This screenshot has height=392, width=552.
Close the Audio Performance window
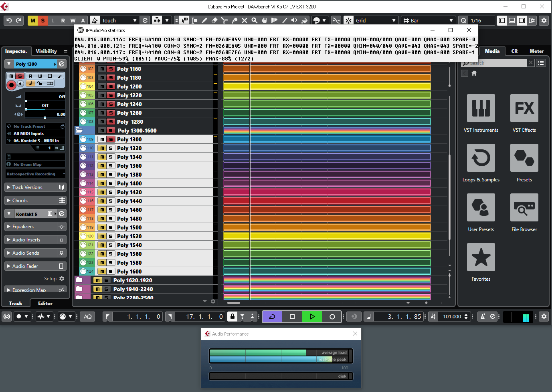(355, 334)
